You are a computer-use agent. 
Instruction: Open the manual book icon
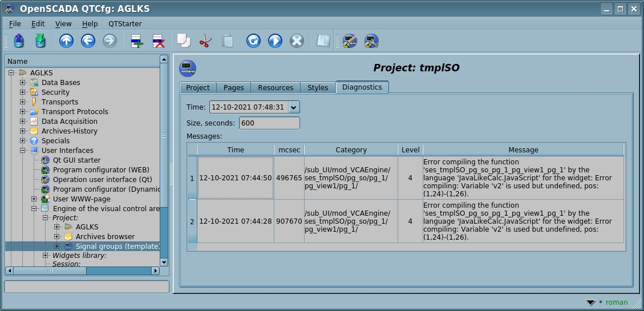pos(323,41)
